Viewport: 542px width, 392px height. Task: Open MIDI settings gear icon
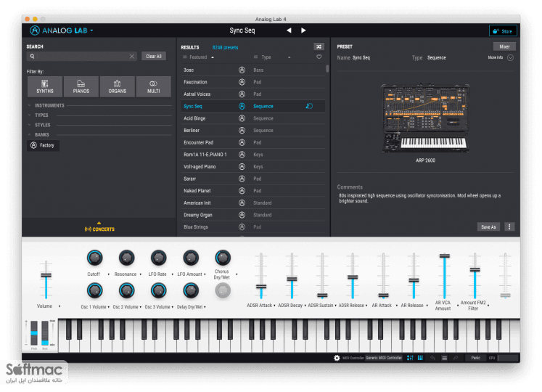tap(337, 358)
